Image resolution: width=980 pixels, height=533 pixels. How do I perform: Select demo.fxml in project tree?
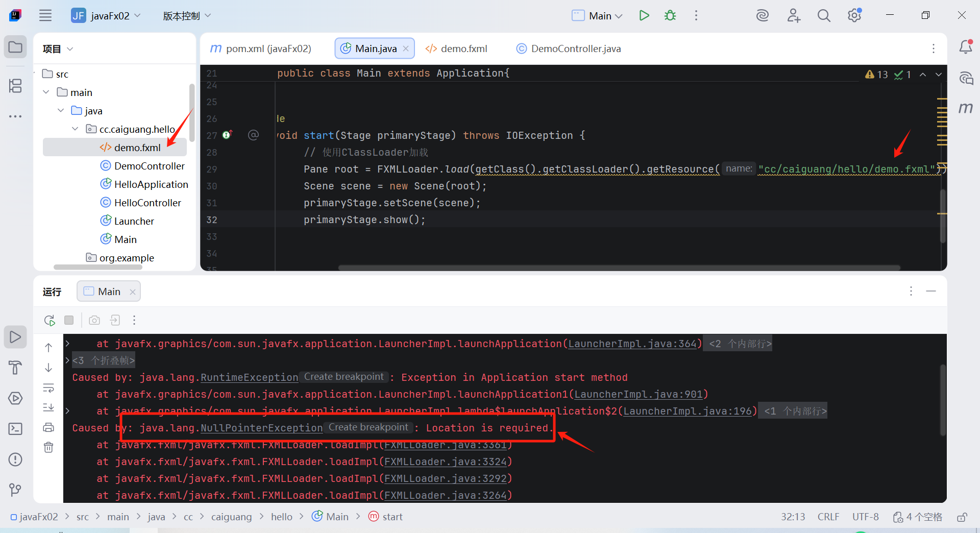115,148
